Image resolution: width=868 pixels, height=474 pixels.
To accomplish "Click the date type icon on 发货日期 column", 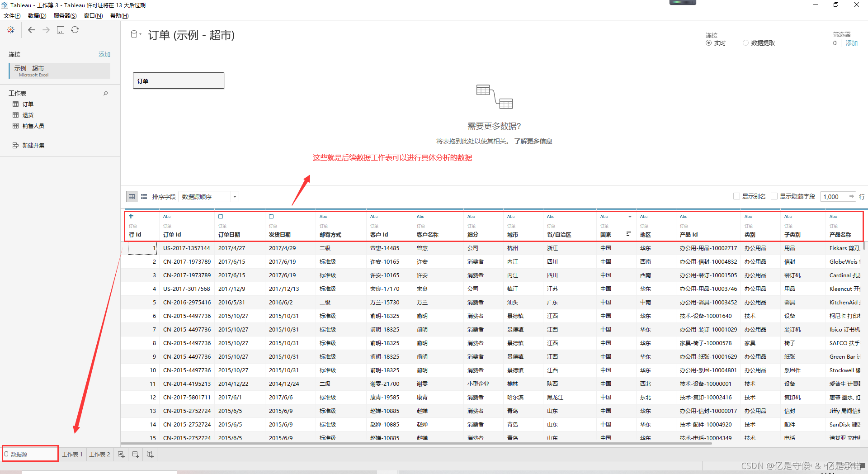I will (271, 216).
